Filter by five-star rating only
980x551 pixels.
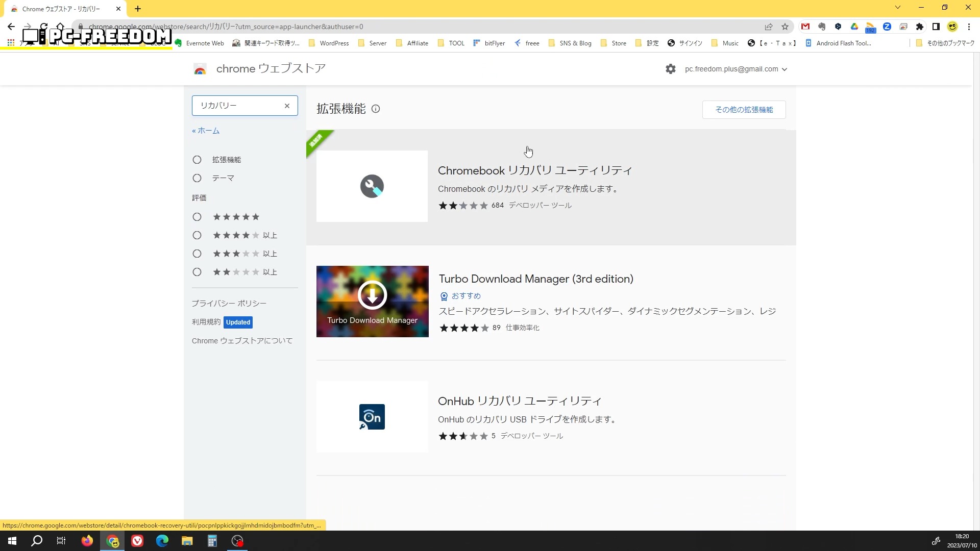[x=197, y=217]
